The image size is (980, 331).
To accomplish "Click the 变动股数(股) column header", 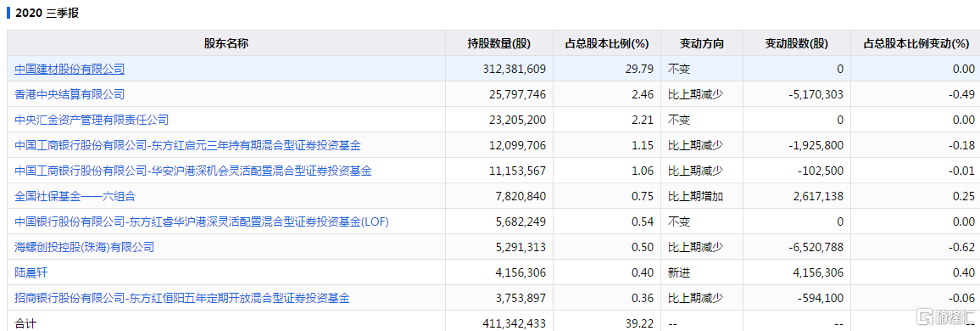I will coord(796,43).
